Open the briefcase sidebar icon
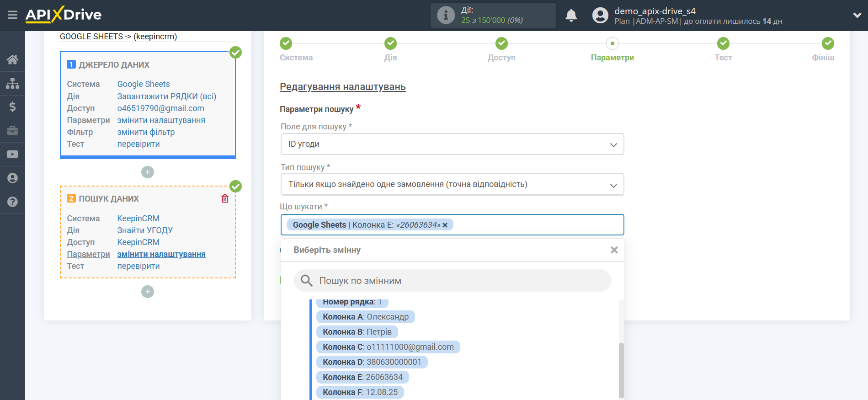The height and width of the screenshot is (400, 868). click(x=12, y=131)
